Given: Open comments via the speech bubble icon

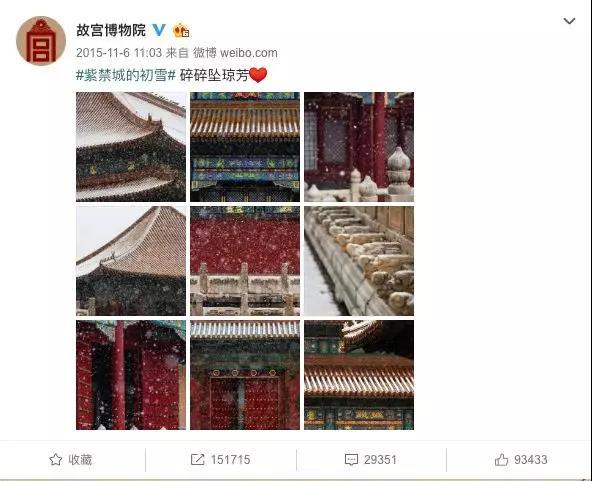Looking at the screenshot, I should pos(351,459).
